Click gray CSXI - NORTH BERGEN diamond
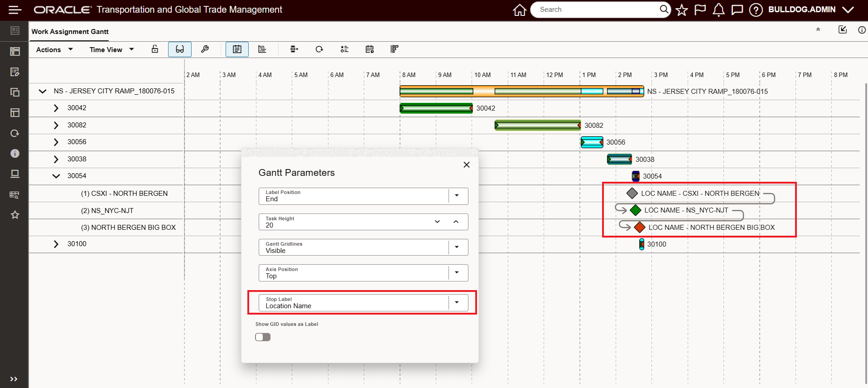The image size is (868, 388). (632, 194)
